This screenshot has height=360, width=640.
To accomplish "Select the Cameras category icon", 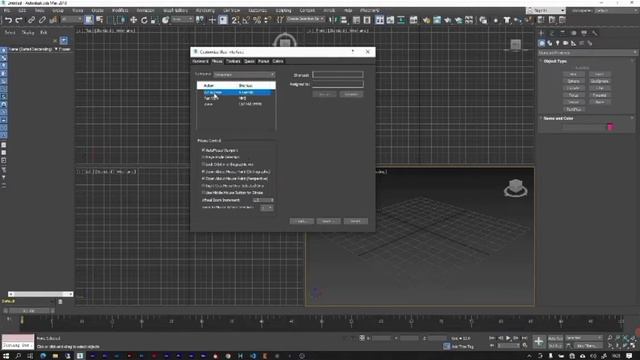I will click(566, 43).
